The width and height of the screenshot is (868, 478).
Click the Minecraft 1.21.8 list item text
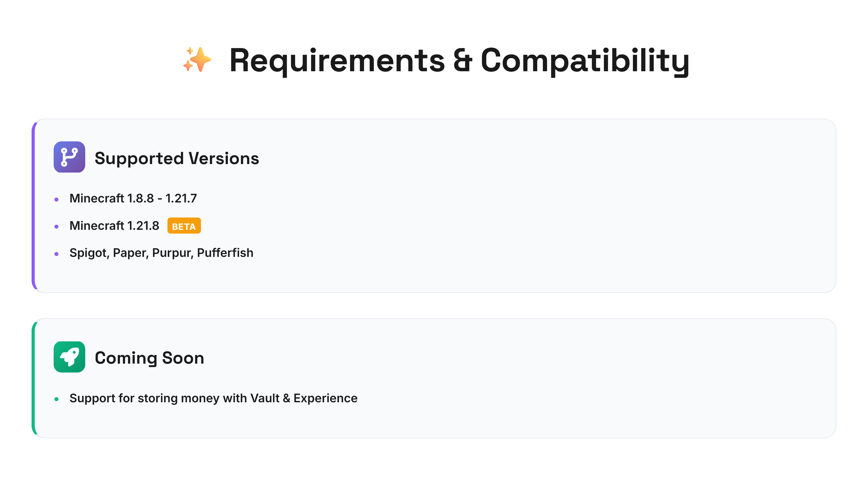tap(114, 226)
